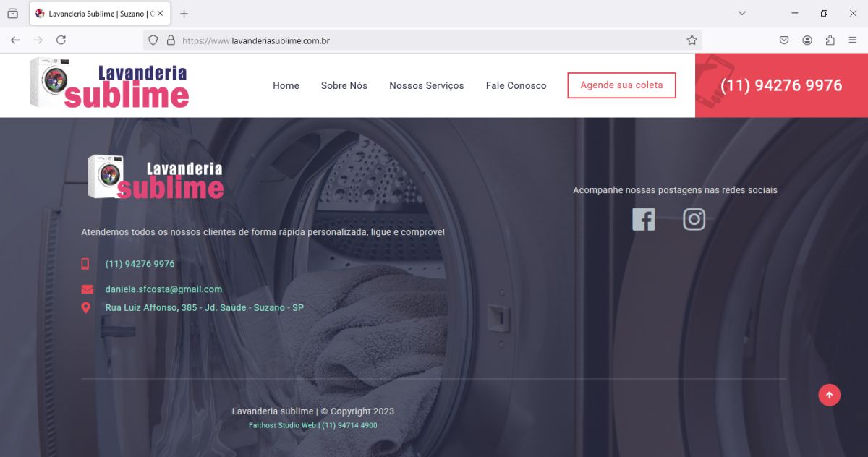The height and width of the screenshot is (457, 868).
Task: Click the Agende sua coleta button
Action: pos(621,85)
